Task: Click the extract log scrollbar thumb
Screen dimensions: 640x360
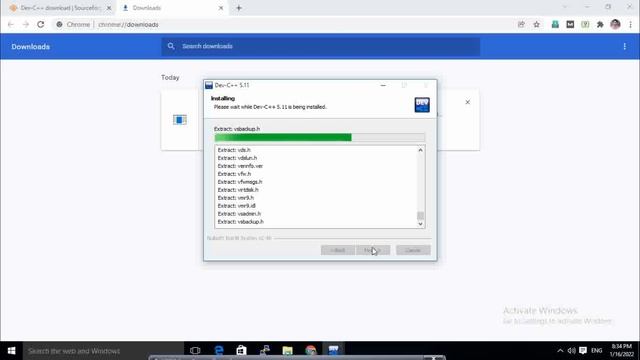Action: tap(420, 215)
